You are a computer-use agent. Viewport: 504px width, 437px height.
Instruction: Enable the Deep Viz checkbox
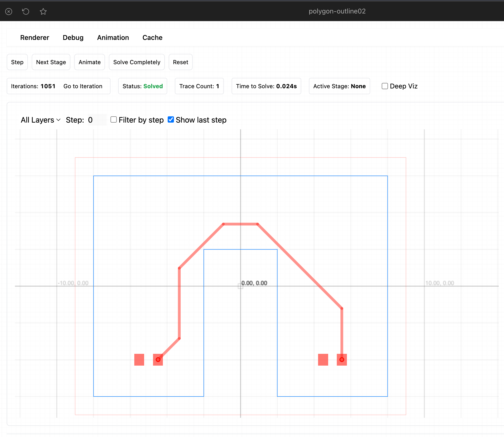pyautogui.click(x=385, y=86)
